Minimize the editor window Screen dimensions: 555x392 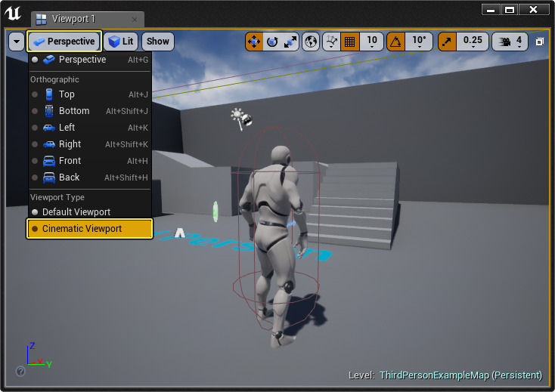pyautogui.click(x=491, y=10)
